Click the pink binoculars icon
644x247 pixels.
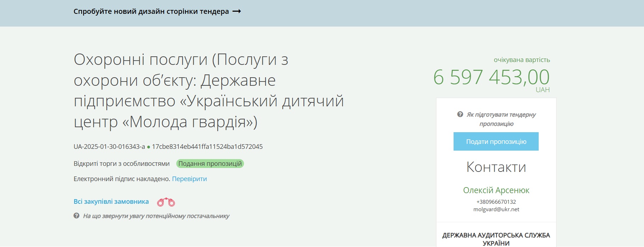point(166,202)
